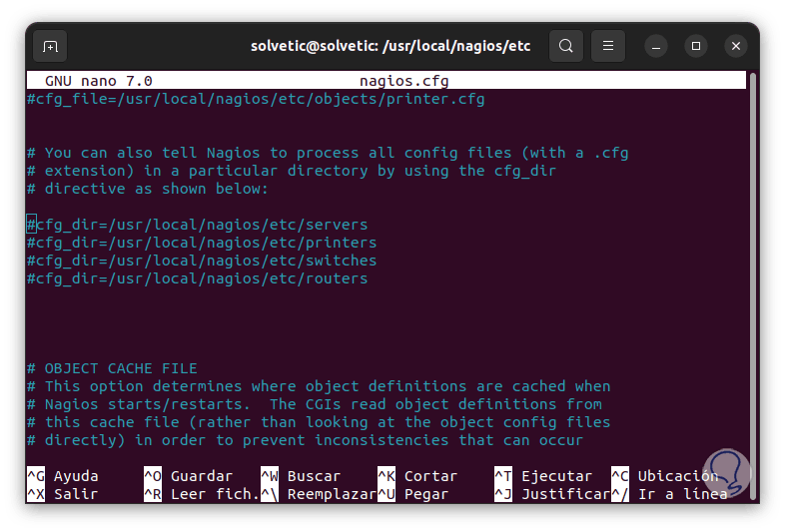This screenshot has height=532, width=785.
Task: Place cursor on the cfg_dir printers line
Action: tap(202, 243)
